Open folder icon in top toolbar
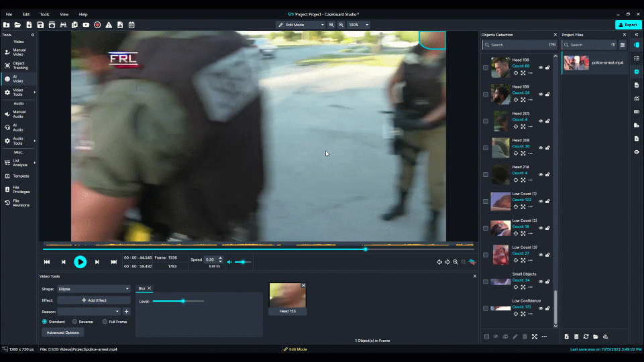644x362 pixels. pos(17,25)
